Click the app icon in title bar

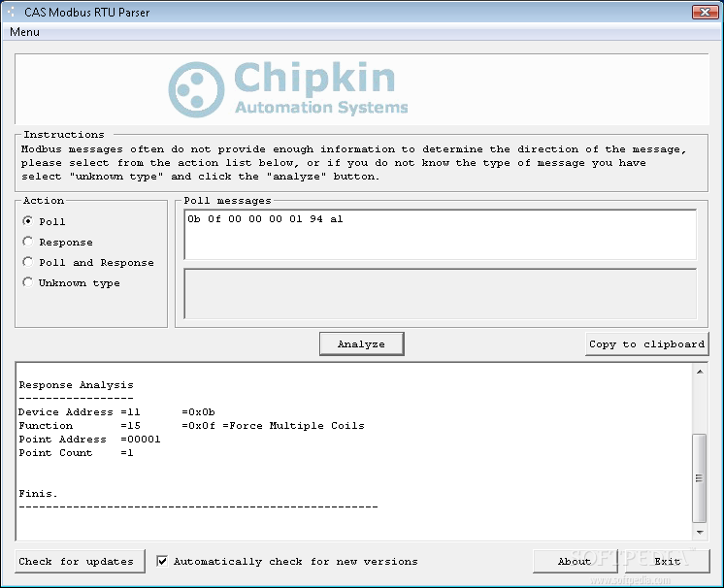coord(11,12)
